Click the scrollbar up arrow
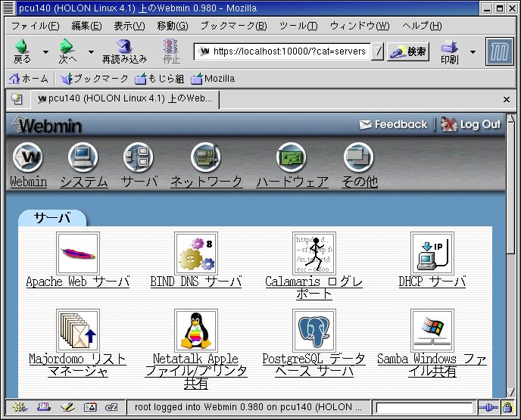 pos(510,118)
